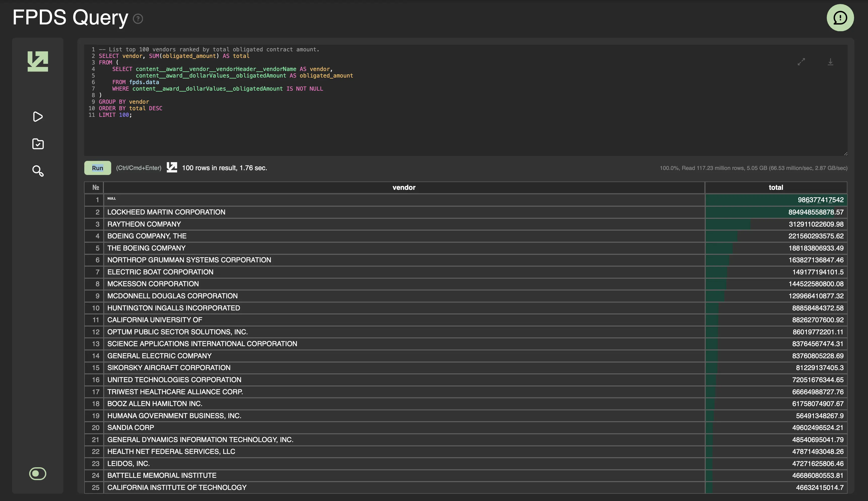Select the MCDONNELL DOUGLAS CORPORATION cell
The height and width of the screenshot is (501, 868).
[x=404, y=296]
